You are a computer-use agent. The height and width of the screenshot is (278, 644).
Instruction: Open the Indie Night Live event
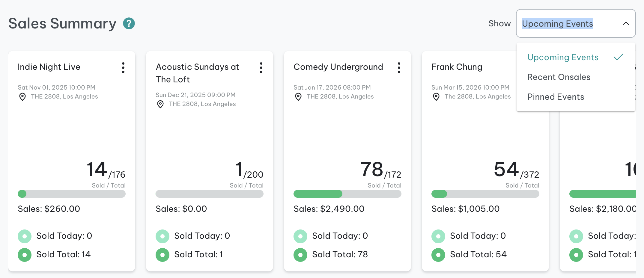[x=49, y=67]
